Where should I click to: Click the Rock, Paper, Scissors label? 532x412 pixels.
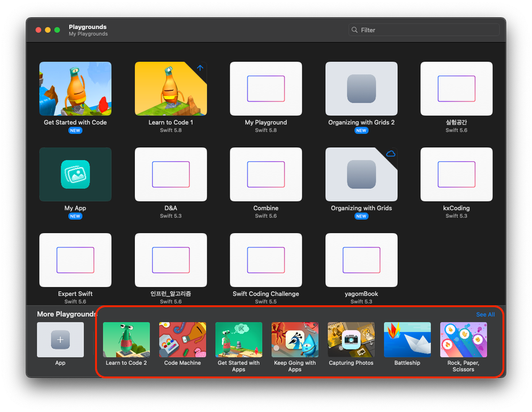[463, 366]
